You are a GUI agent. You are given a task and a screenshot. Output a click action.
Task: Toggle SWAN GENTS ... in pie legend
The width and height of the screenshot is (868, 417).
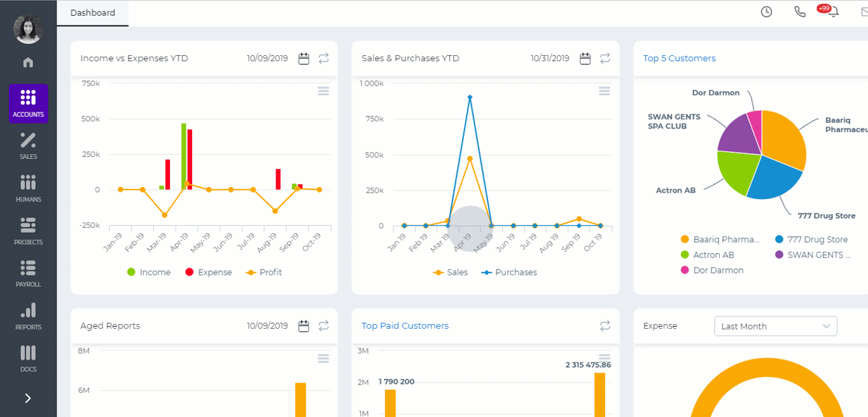click(x=813, y=255)
